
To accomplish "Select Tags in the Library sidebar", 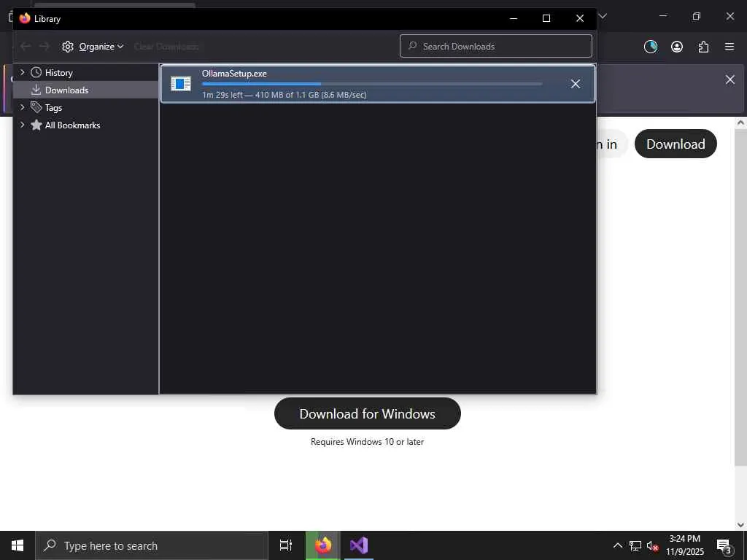I will point(53,108).
